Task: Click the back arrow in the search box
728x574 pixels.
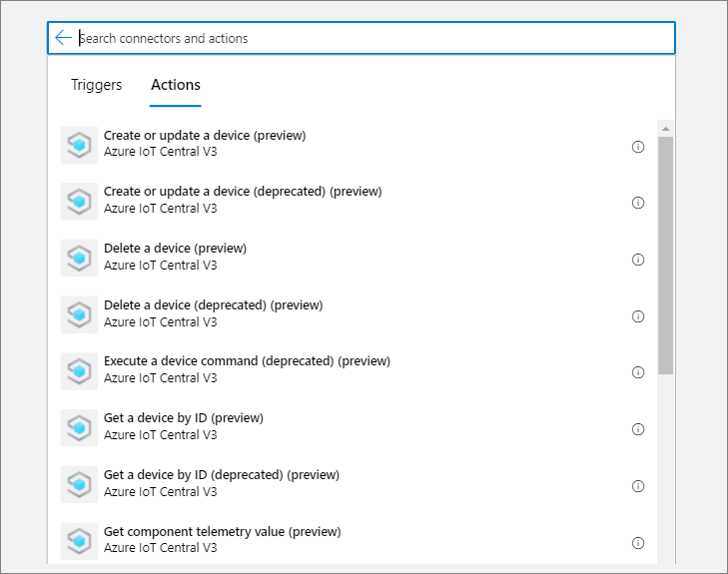Action: (x=63, y=38)
